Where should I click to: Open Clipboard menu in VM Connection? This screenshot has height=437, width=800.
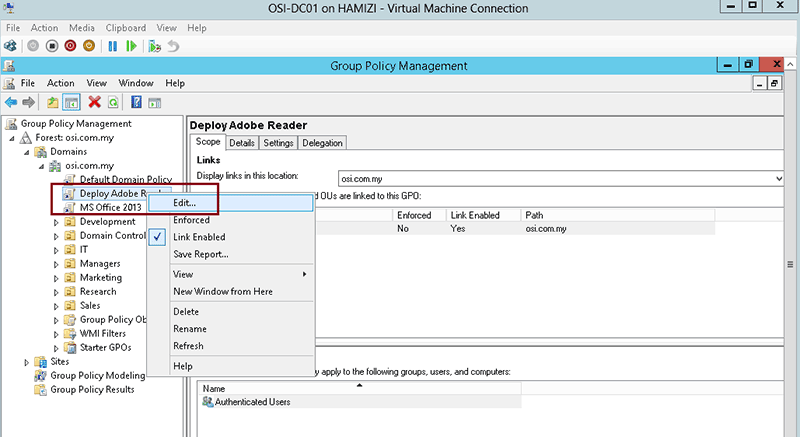pyautogui.click(x=126, y=28)
